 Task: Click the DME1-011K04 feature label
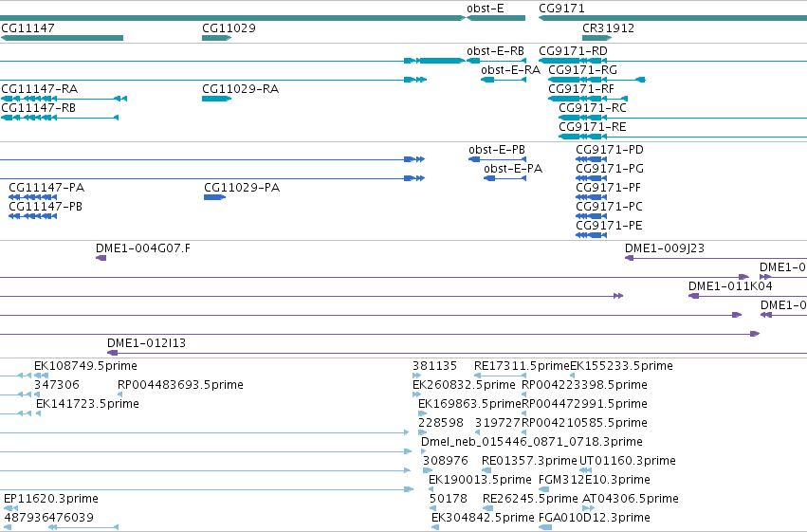pos(730,287)
